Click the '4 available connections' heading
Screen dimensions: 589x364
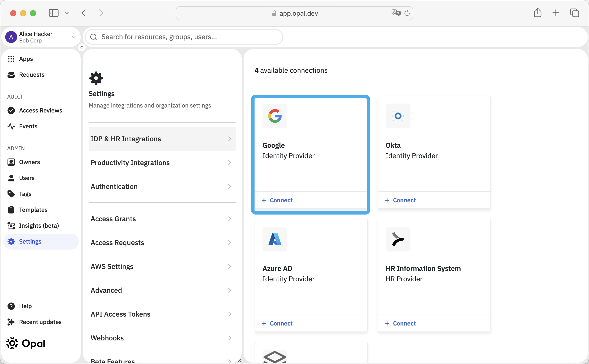click(291, 71)
